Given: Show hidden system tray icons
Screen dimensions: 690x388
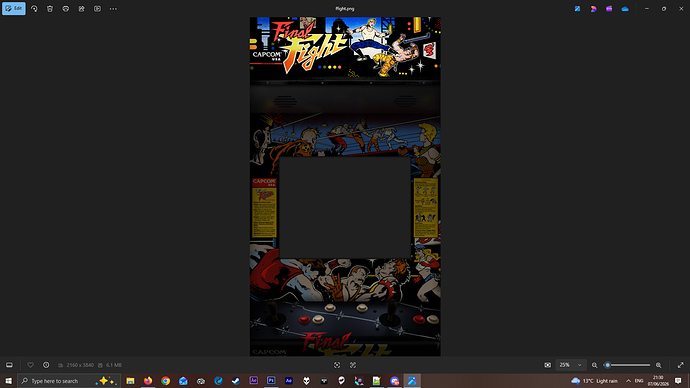Looking at the screenshot, I should pyautogui.click(x=628, y=381).
